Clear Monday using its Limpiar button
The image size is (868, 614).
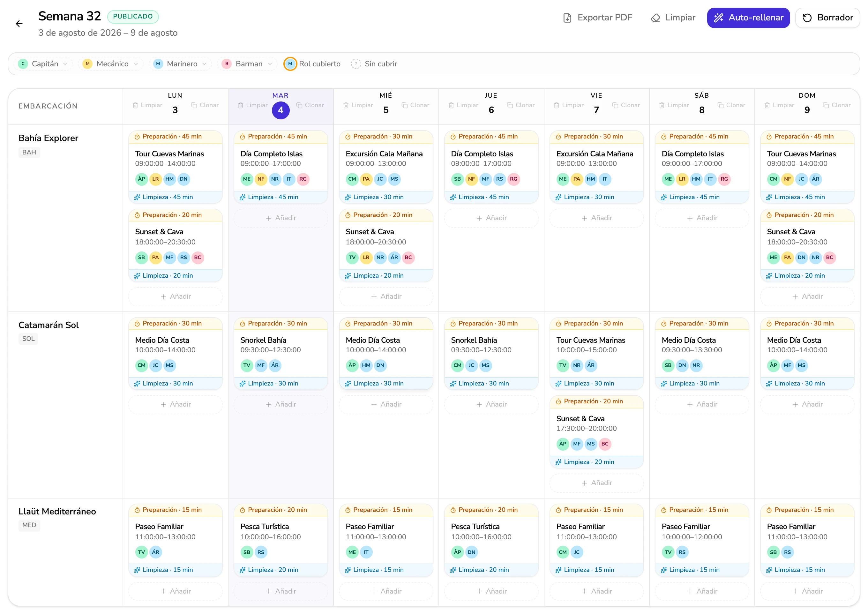point(147,106)
